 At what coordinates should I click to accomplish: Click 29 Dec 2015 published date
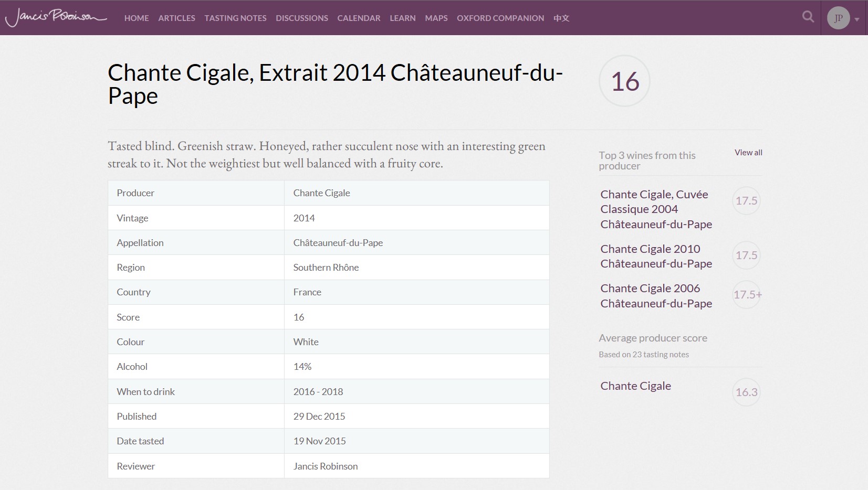pos(319,416)
